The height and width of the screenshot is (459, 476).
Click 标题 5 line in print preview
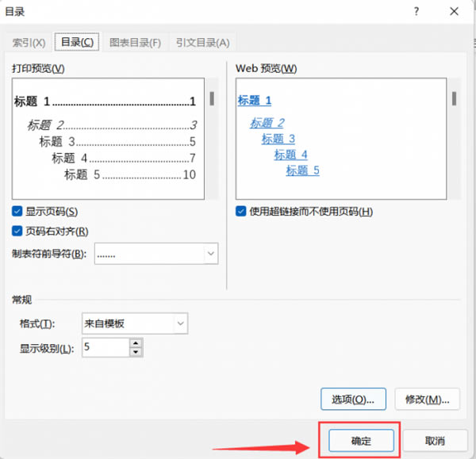click(x=130, y=174)
